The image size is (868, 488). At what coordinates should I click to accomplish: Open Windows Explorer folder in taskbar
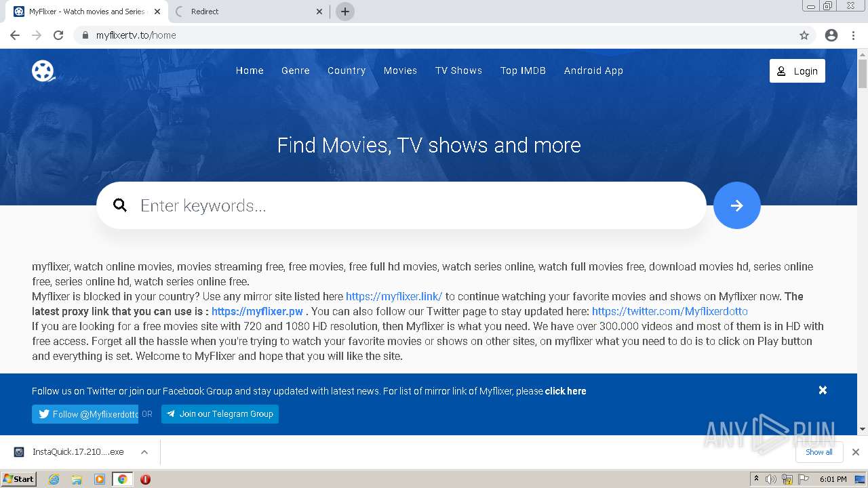click(77, 479)
